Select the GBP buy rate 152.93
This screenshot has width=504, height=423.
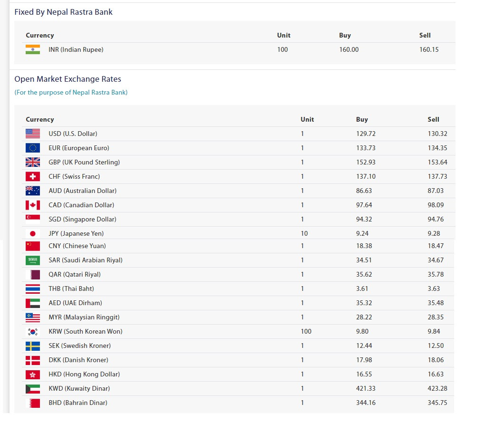pyautogui.click(x=366, y=162)
